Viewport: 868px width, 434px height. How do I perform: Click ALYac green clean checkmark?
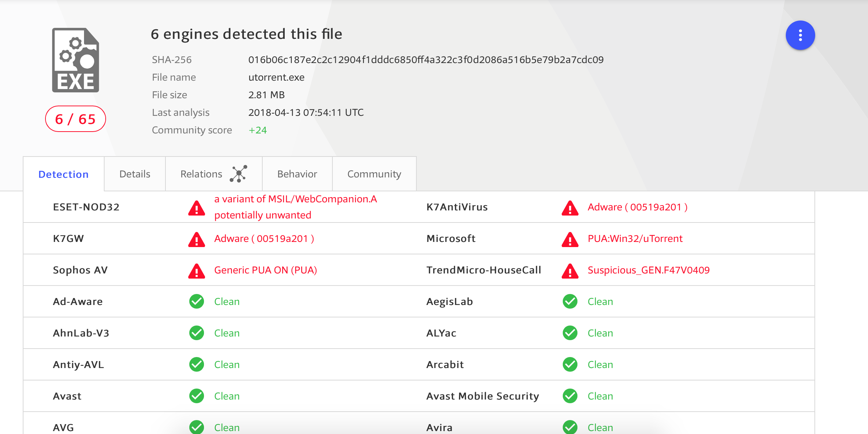(570, 333)
